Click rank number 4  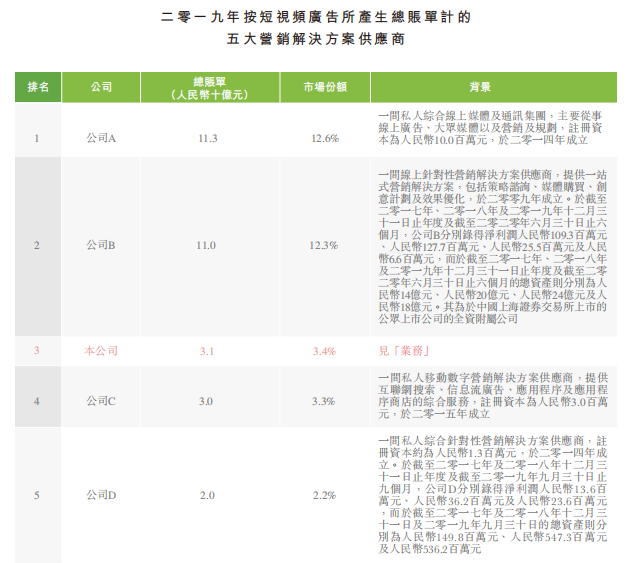37,402
